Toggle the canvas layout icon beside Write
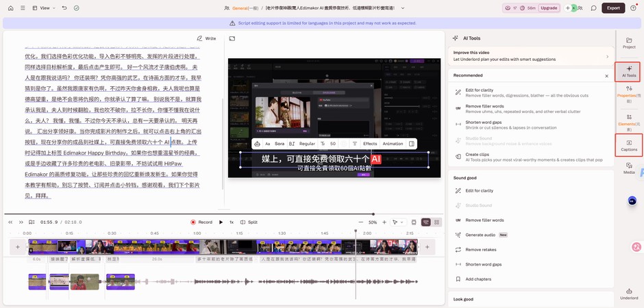644x308 pixels. point(232,38)
